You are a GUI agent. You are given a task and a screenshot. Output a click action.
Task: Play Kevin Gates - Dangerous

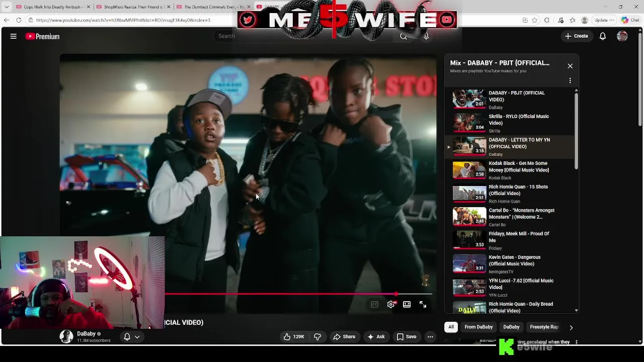coord(510,264)
